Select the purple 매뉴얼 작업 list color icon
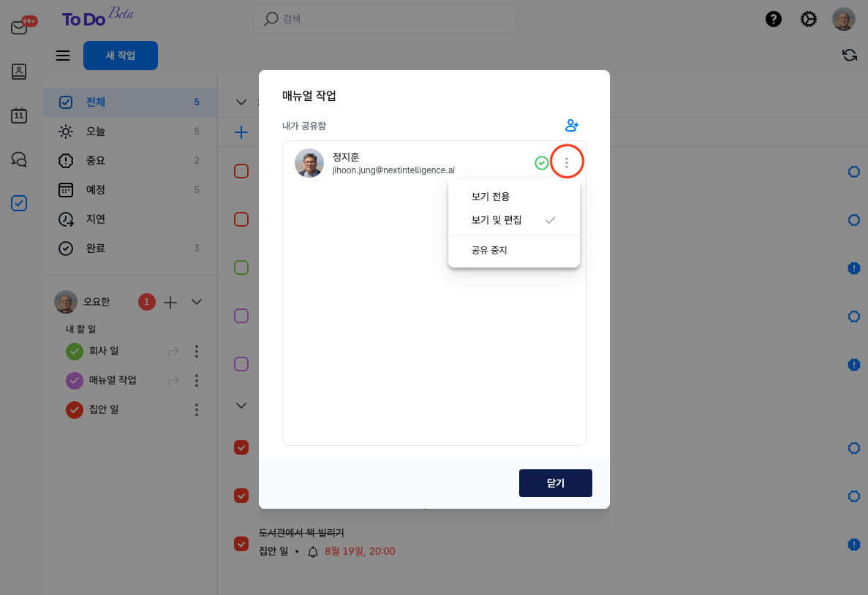 75,381
